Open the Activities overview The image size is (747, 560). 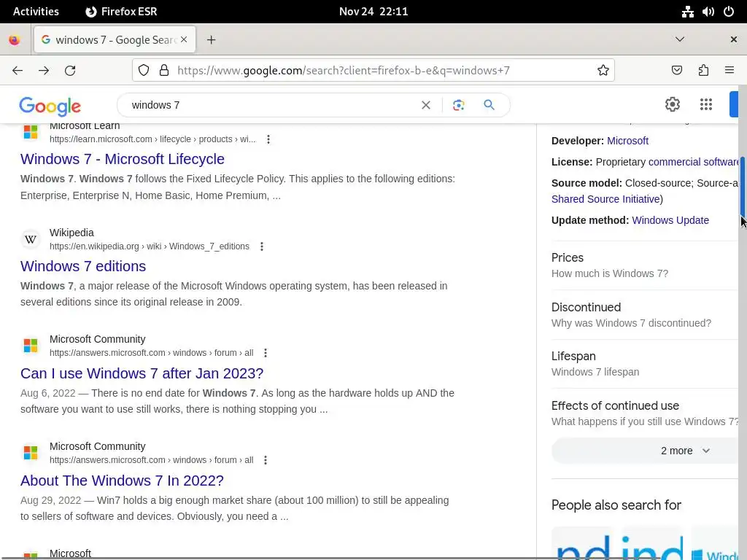pyautogui.click(x=36, y=12)
